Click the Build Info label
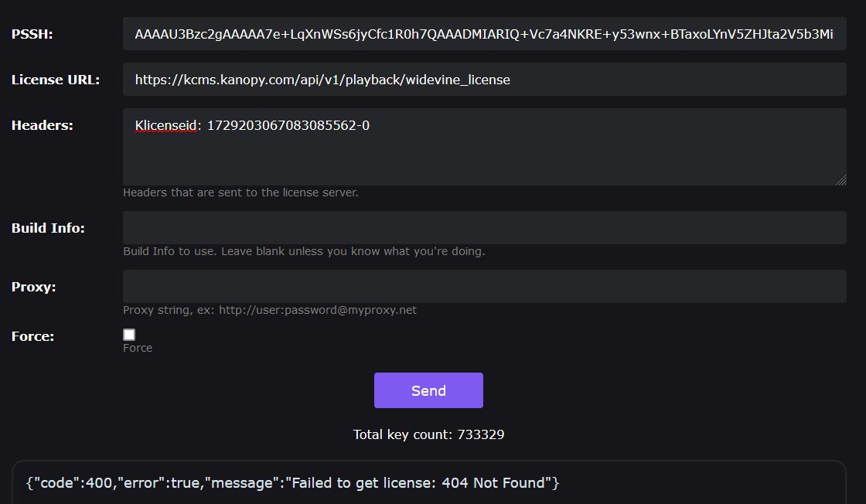The image size is (866, 504). [x=48, y=228]
